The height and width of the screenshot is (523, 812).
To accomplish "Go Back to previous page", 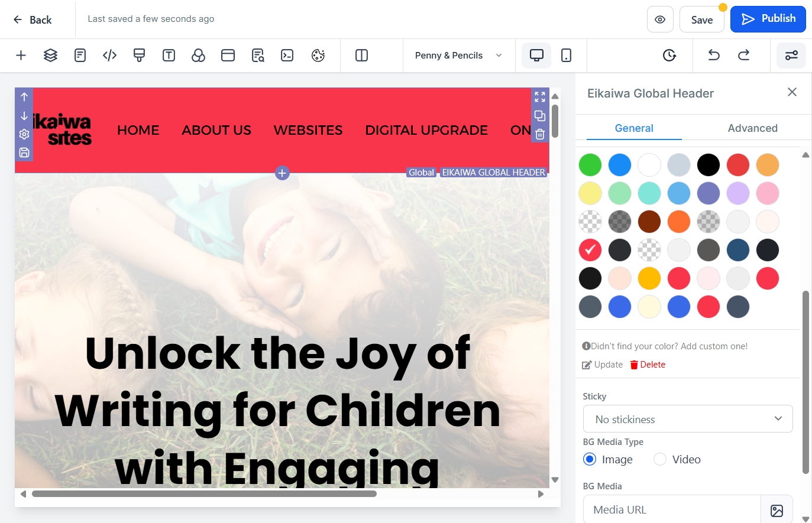I will (x=33, y=20).
